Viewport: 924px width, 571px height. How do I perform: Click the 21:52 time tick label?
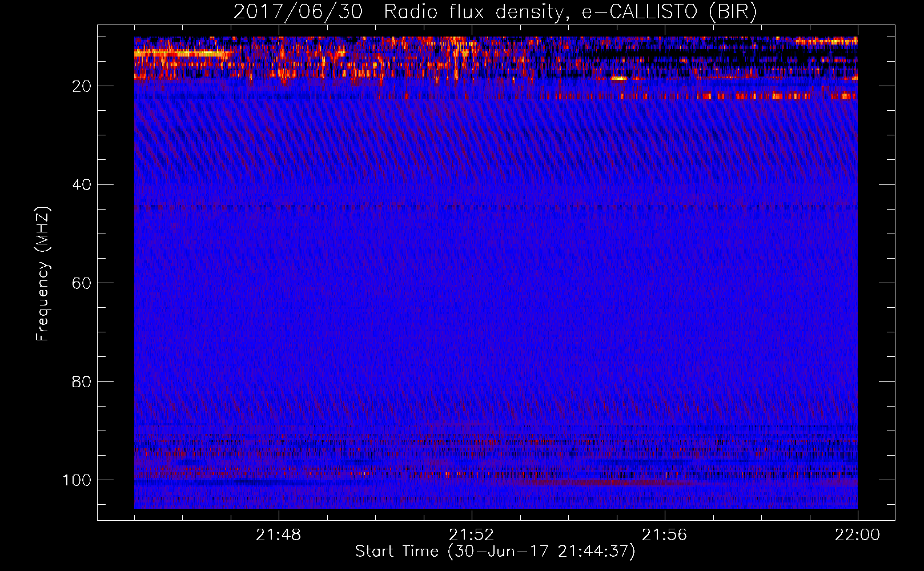pyautogui.click(x=472, y=535)
